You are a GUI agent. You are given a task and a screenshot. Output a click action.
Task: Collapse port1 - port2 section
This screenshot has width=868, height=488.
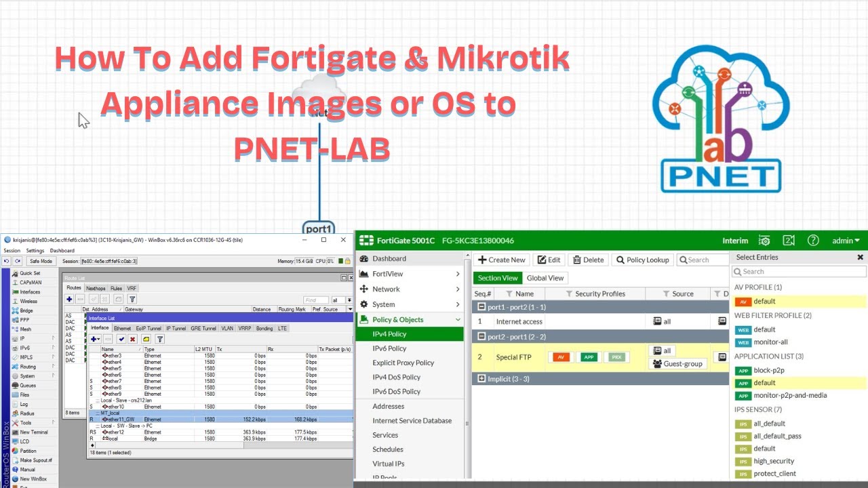[482, 307]
